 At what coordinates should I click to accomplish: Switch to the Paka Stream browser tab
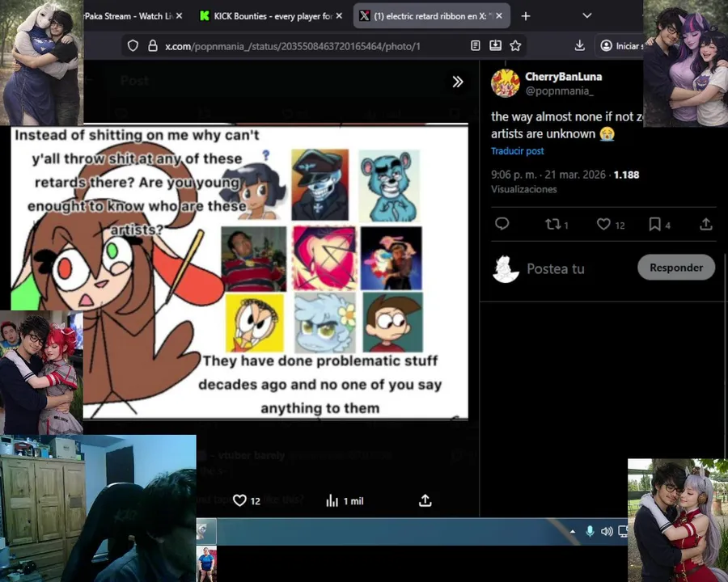pyautogui.click(x=128, y=16)
